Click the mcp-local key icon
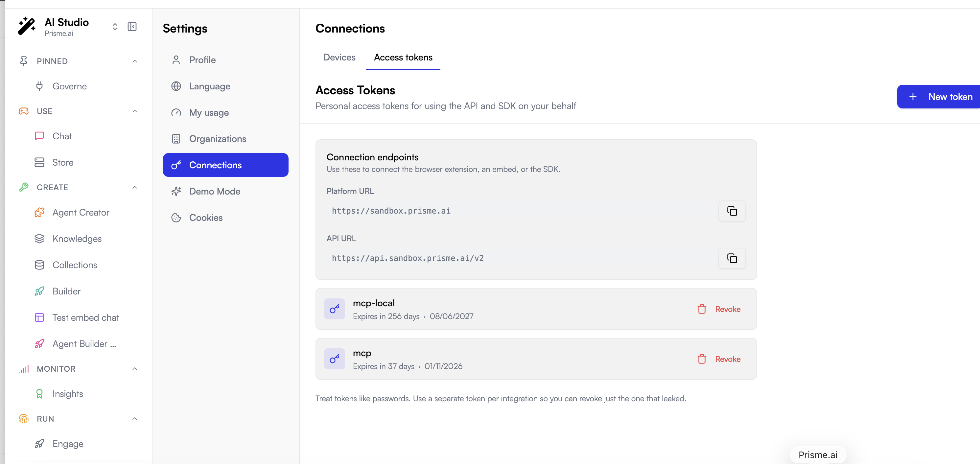This screenshot has width=980, height=464. click(335, 309)
